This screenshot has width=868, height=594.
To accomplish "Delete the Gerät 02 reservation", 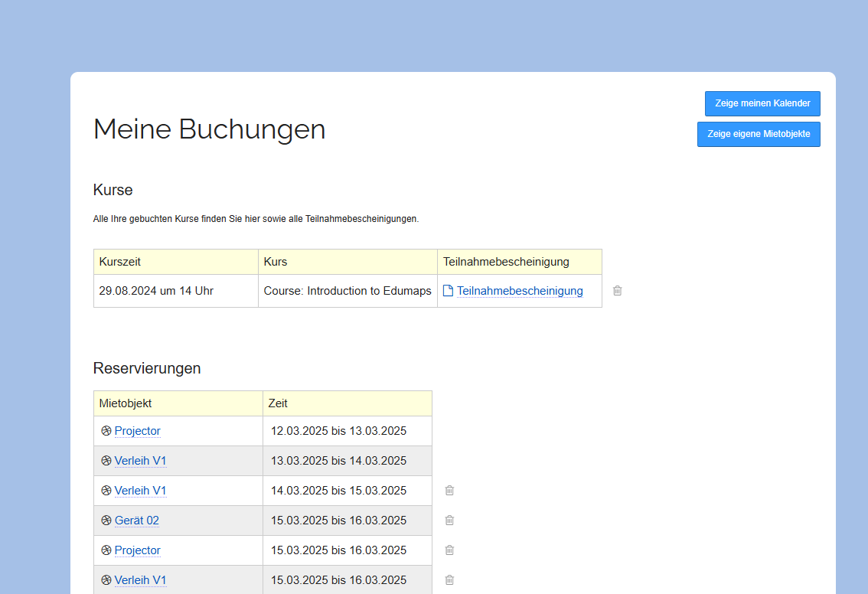I will coord(450,521).
